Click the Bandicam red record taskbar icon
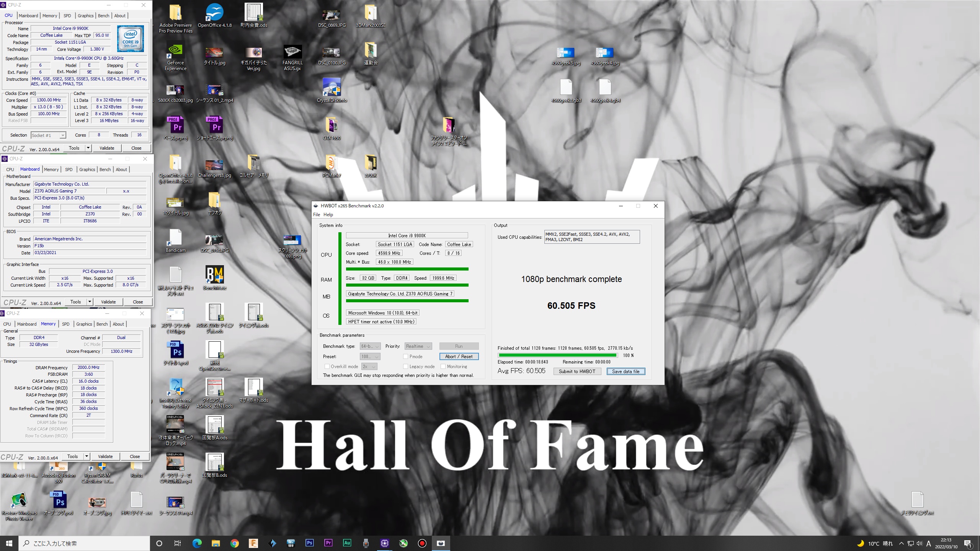This screenshot has width=980, height=551. 422,543
